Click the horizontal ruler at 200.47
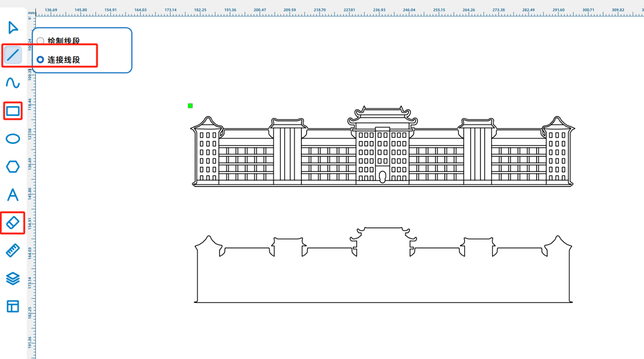Image resolution: width=644 pixels, height=359 pixels. coord(260,10)
